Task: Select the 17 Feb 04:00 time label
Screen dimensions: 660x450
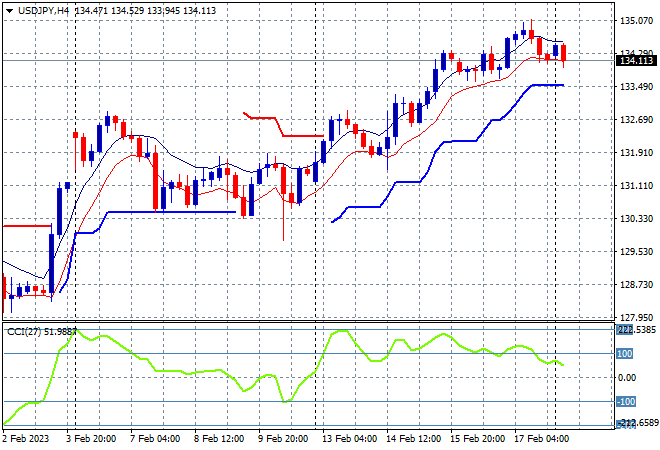Action: coord(542,439)
